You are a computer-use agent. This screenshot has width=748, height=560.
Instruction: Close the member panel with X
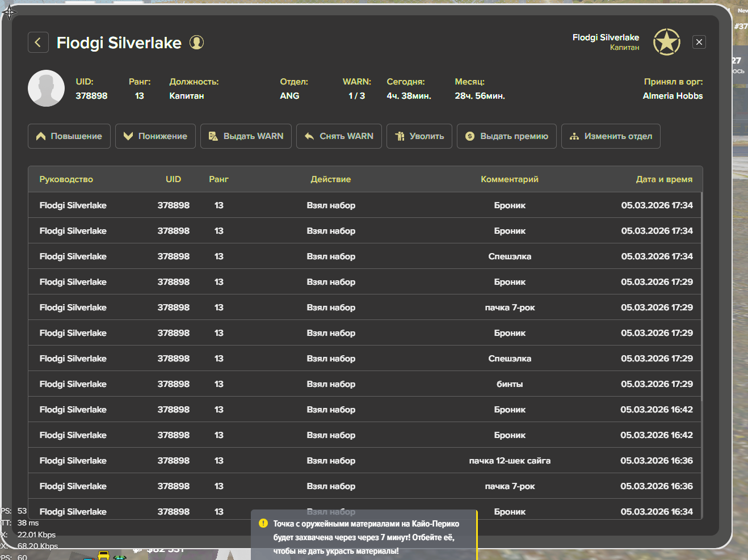click(699, 42)
